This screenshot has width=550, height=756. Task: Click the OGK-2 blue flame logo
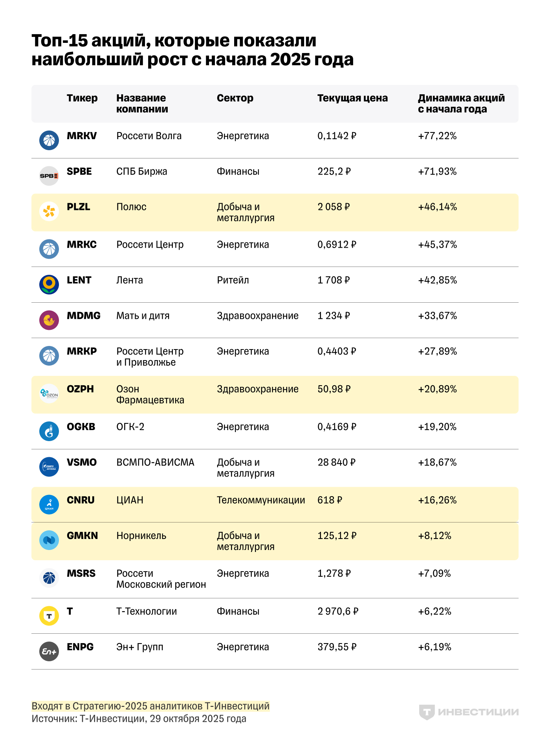[x=49, y=431]
